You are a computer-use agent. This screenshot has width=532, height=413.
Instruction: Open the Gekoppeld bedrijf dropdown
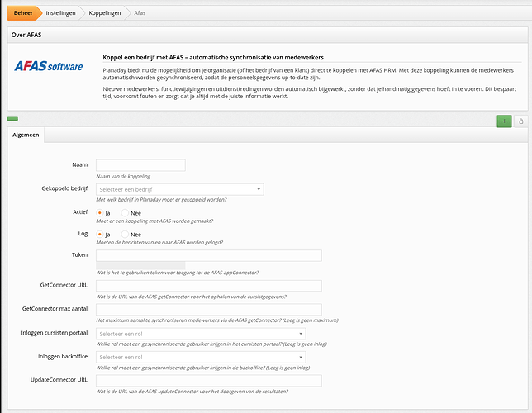(179, 189)
